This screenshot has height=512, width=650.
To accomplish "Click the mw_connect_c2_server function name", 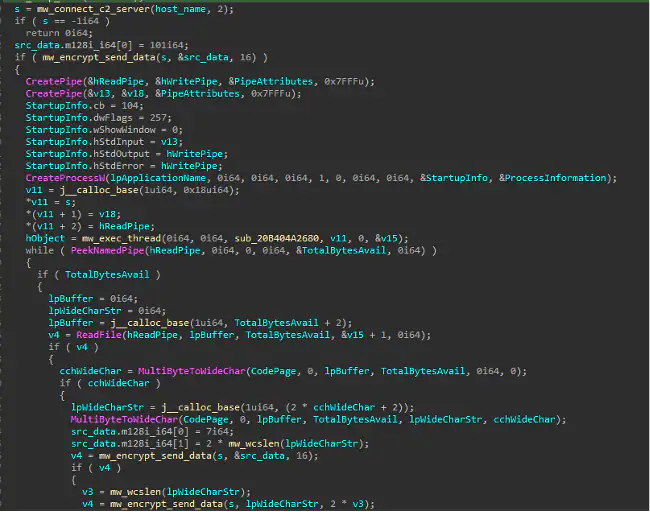I will 93,9.
